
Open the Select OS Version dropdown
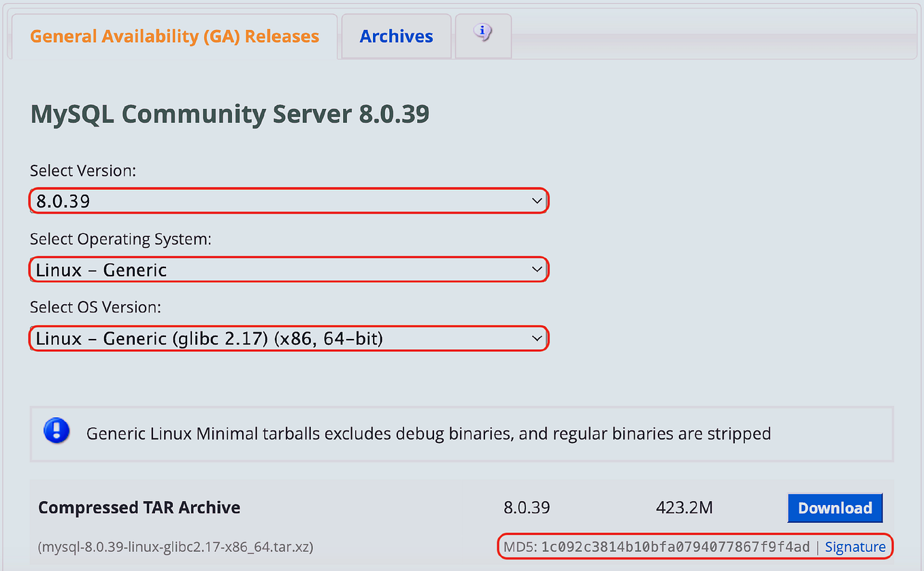288,338
